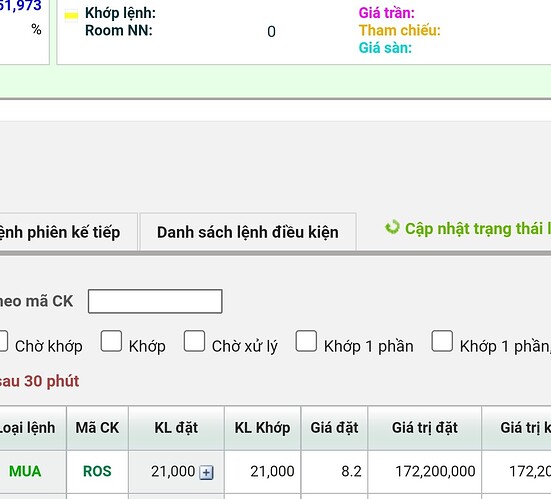Click the Giá trị đặt column header

click(424, 428)
